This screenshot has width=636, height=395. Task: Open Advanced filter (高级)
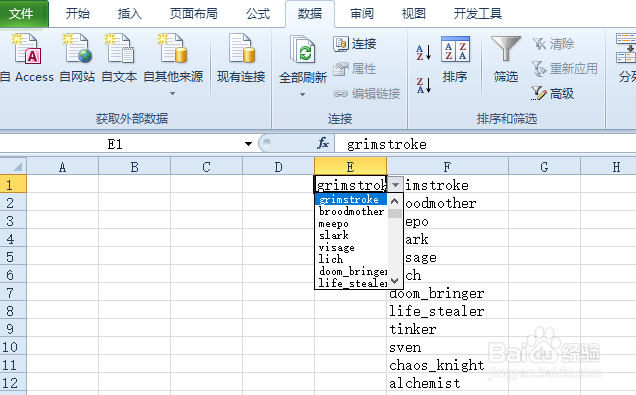click(x=552, y=94)
